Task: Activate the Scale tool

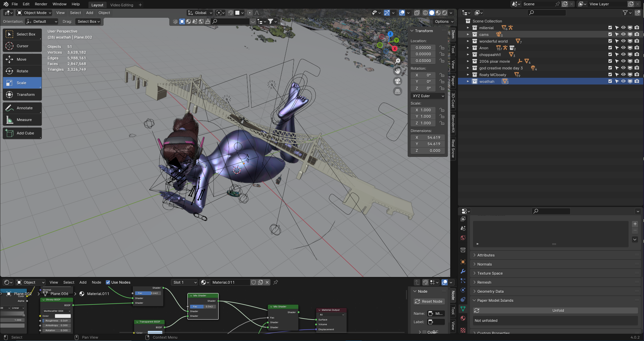Action: click(x=22, y=83)
